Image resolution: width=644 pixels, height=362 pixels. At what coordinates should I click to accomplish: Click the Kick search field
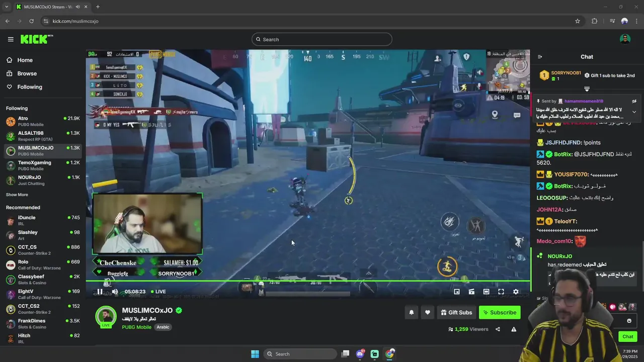[x=322, y=39]
